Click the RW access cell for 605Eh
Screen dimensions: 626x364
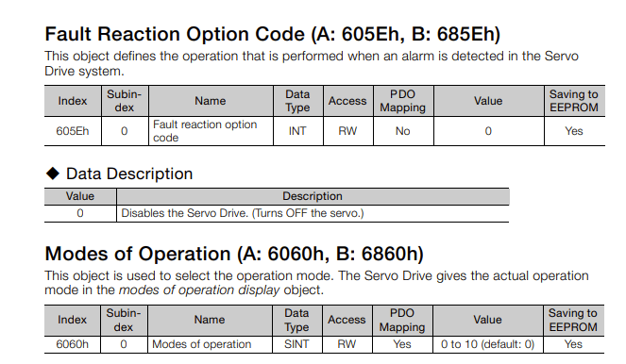[347, 131]
